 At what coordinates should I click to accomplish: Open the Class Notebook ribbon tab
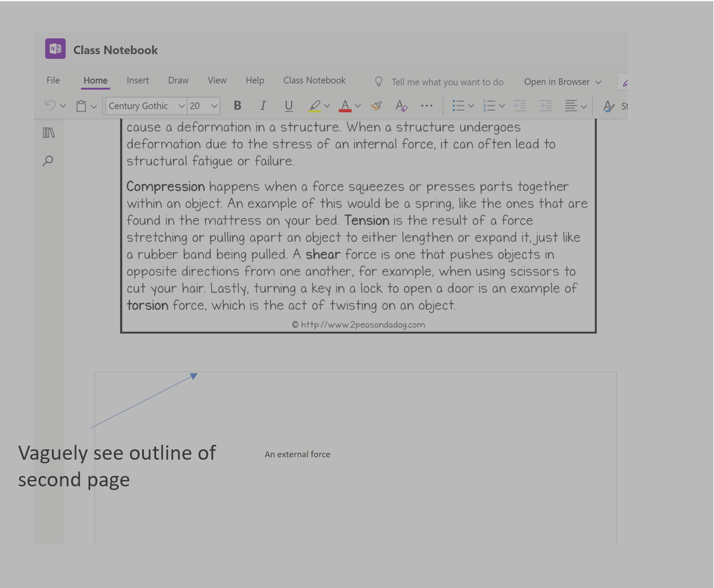point(314,80)
